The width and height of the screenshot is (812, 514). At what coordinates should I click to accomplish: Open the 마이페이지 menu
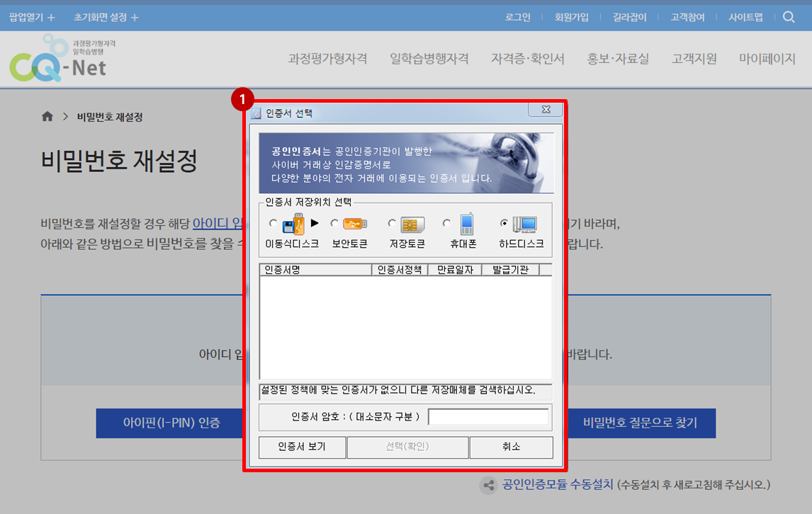tap(767, 59)
